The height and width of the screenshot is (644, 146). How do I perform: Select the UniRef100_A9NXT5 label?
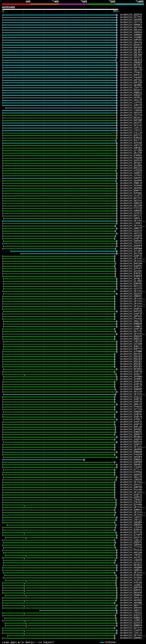(x=131, y=228)
